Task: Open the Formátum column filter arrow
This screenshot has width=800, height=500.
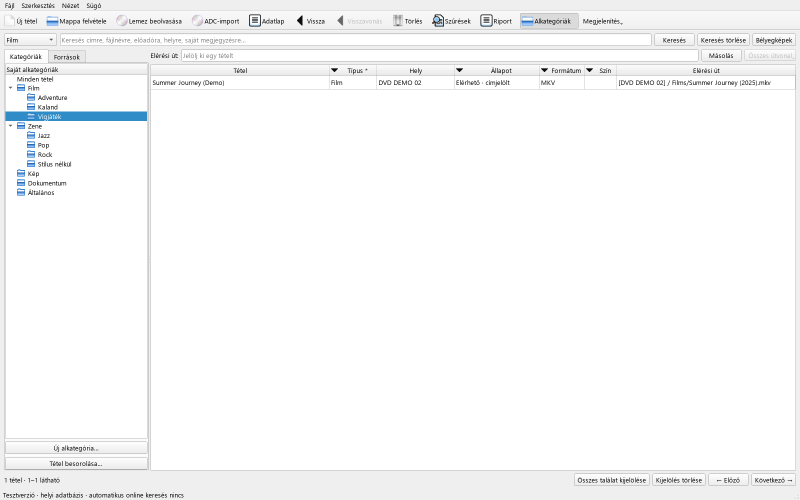Action: point(544,70)
